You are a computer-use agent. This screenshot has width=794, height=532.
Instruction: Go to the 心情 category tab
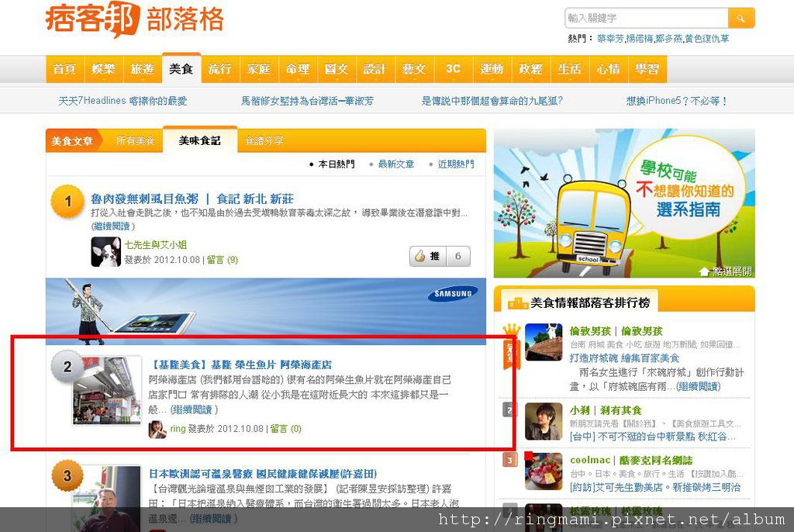(x=608, y=69)
